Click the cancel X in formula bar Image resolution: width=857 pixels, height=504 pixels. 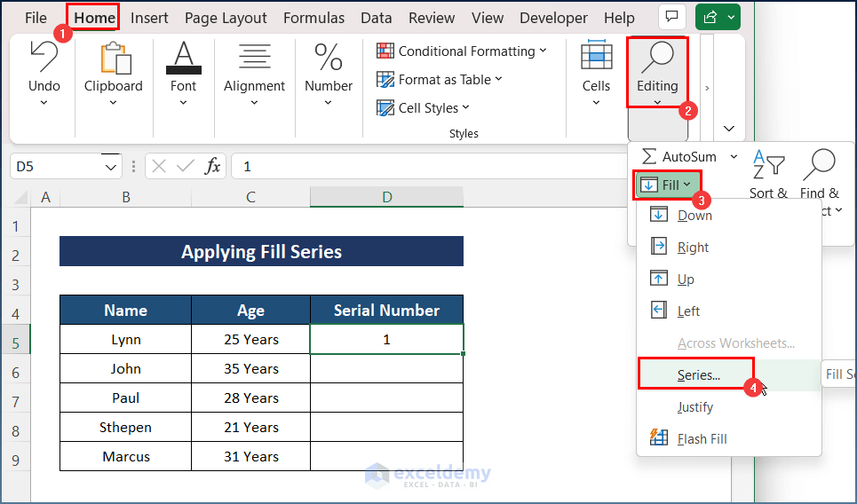(x=159, y=166)
